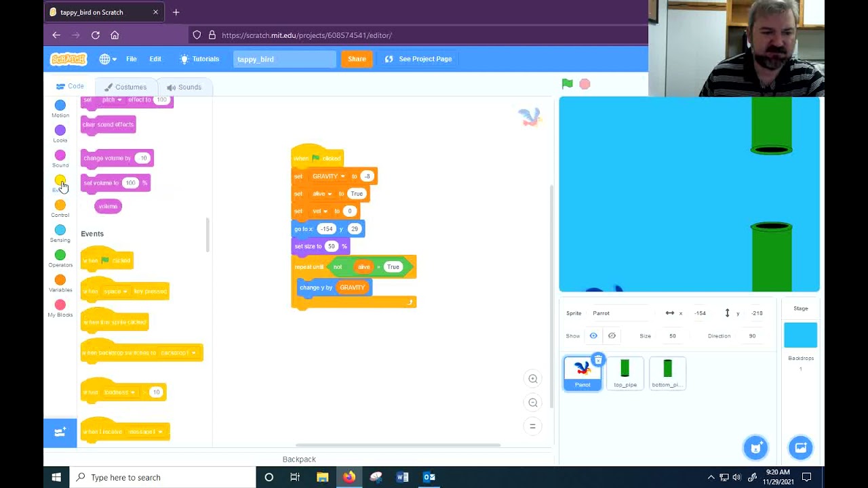Switch to the Costumes tab

125,87
